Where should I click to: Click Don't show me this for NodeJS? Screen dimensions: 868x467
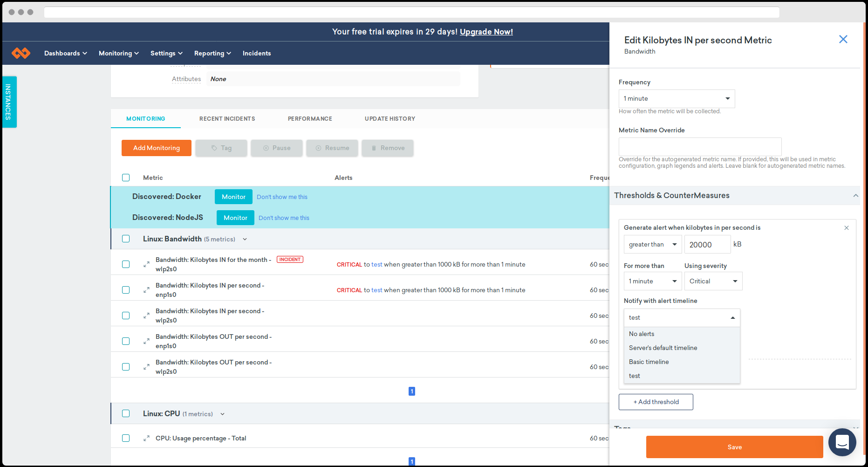tap(284, 218)
